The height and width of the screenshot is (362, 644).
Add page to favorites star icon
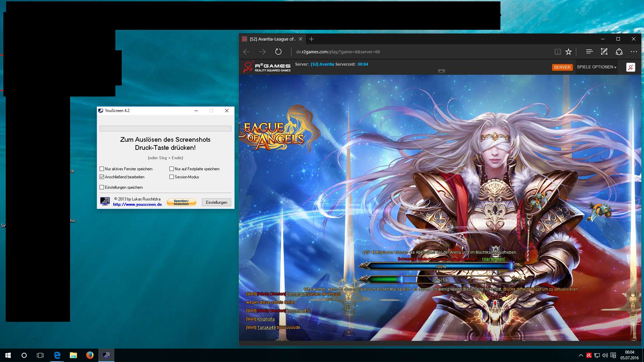coord(568,52)
